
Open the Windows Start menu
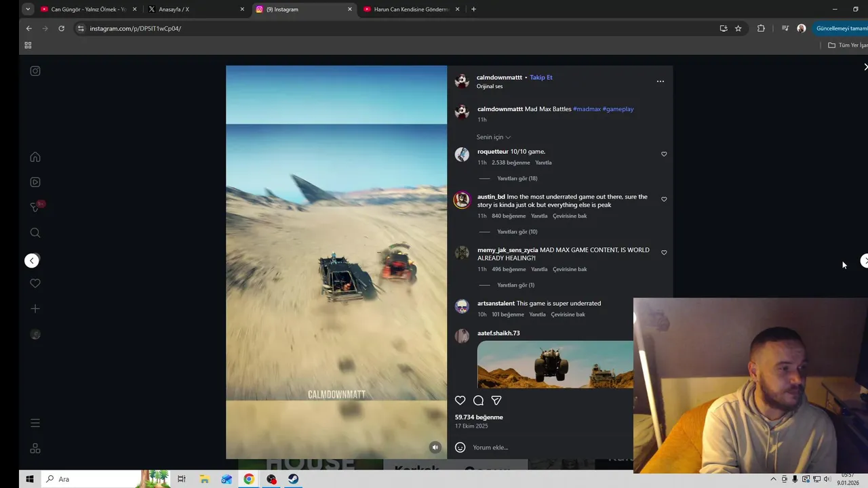point(30,479)
